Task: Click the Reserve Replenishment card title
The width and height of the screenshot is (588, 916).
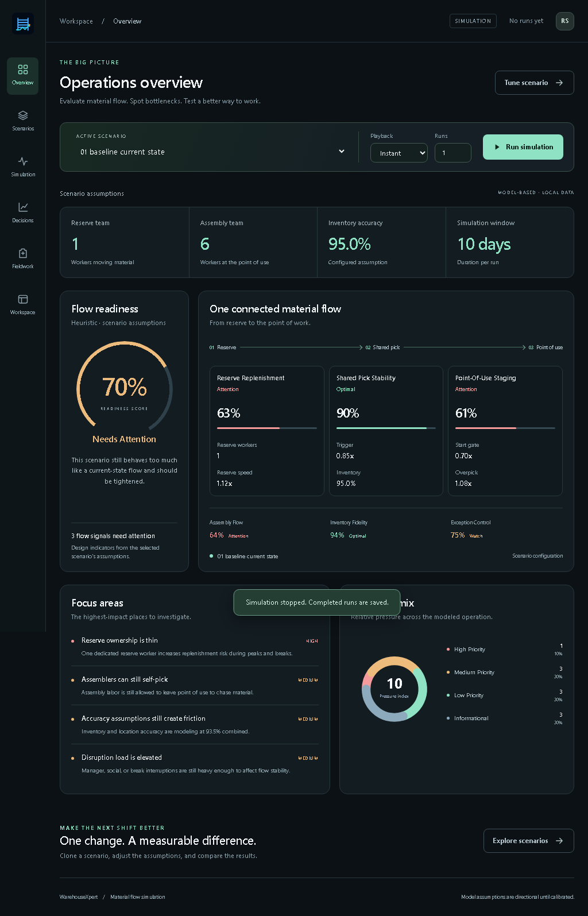Action: 251,378
